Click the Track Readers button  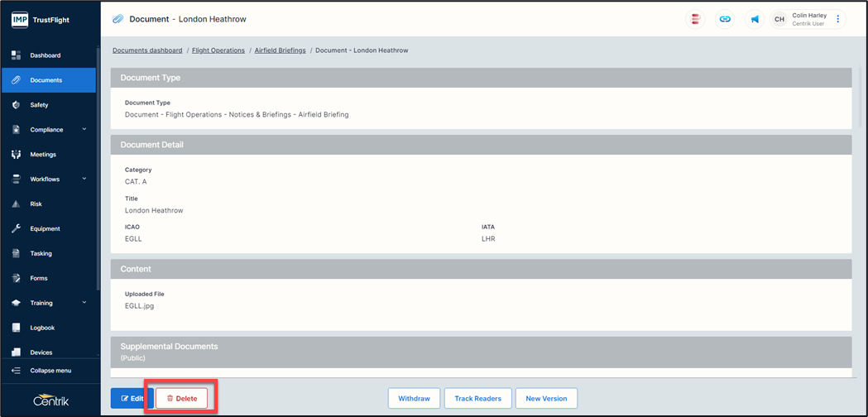click(x=477, y=398)
